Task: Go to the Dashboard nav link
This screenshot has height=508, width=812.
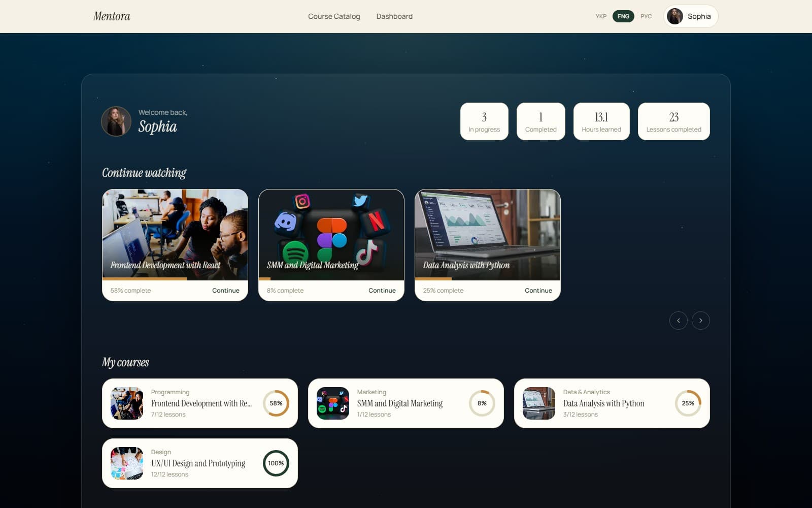Action: pos(394,16)
